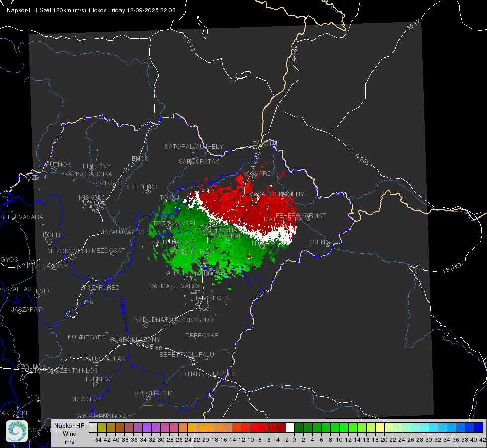
Task: Click the MEZŐTÚR city label
Action: coord(86,399)
